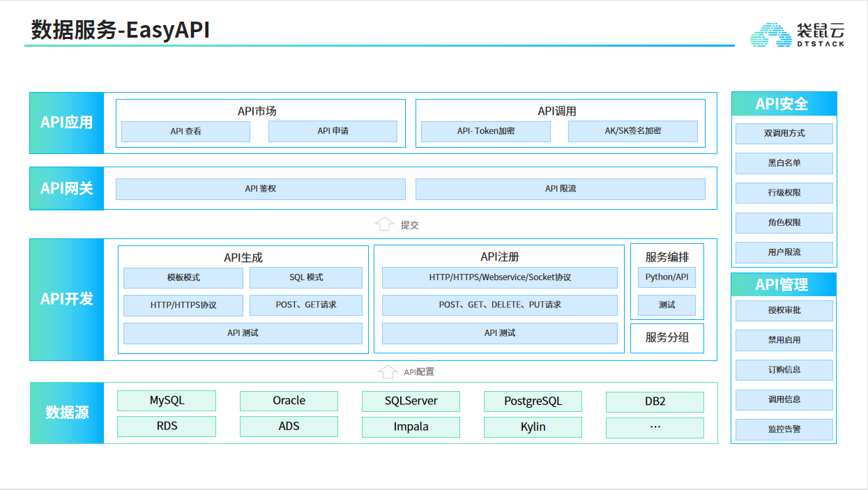
Task: Click the AK/SK签名加密 box
Action: pyautogui.click(x=633, y=131)
